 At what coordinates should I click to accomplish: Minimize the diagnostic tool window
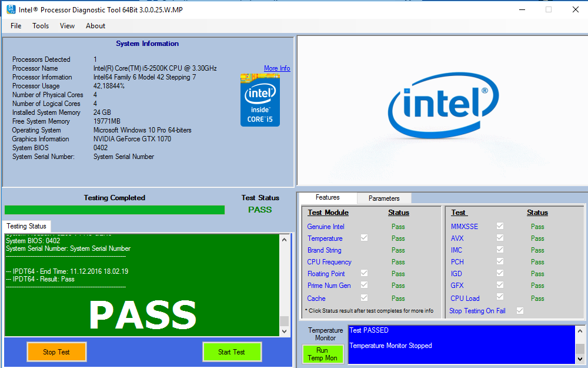click(x=522, y=10)
